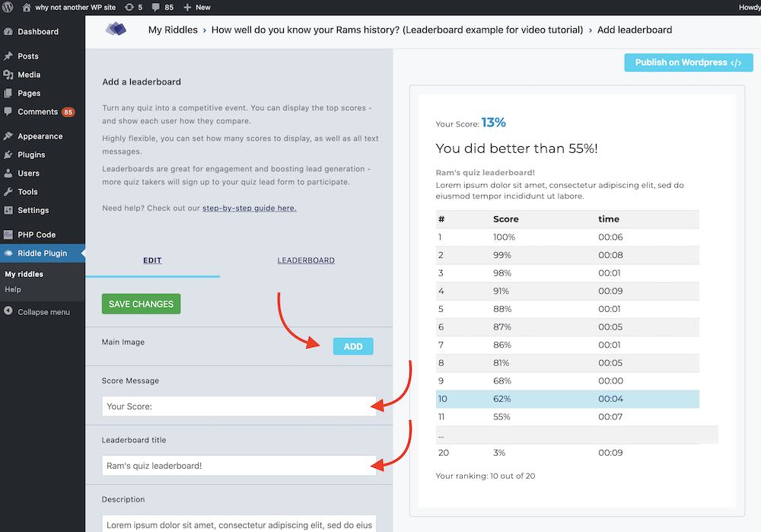Click the 85 badge beside Comments
This screenshot has width=761, height=532.
click(x=68, y=112)
